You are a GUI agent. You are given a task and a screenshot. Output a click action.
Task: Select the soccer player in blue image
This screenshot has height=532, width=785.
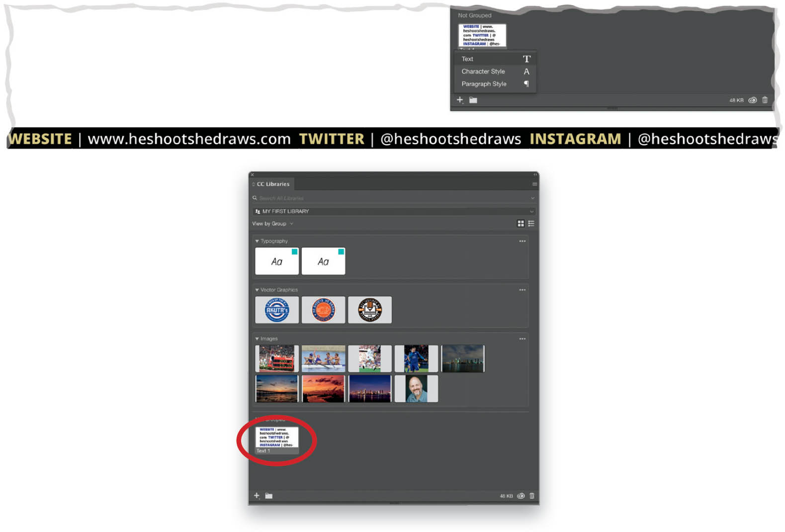pos(416,358)
